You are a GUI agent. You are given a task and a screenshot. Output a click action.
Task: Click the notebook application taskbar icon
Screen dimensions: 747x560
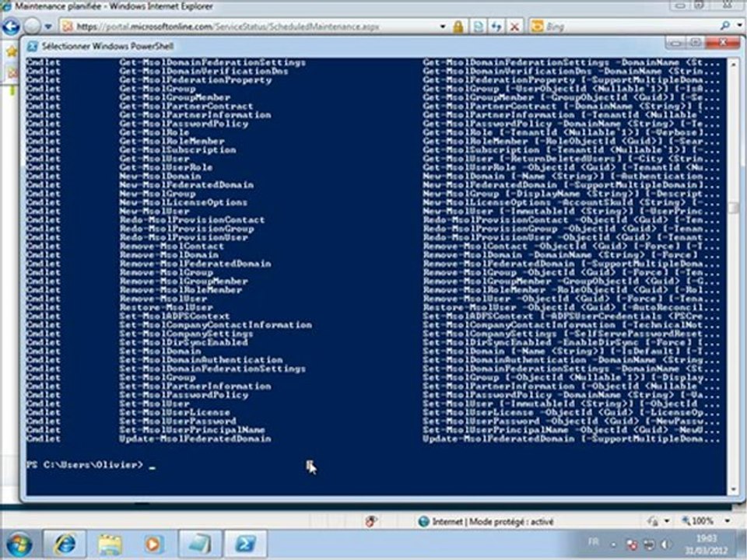[200, 544]
